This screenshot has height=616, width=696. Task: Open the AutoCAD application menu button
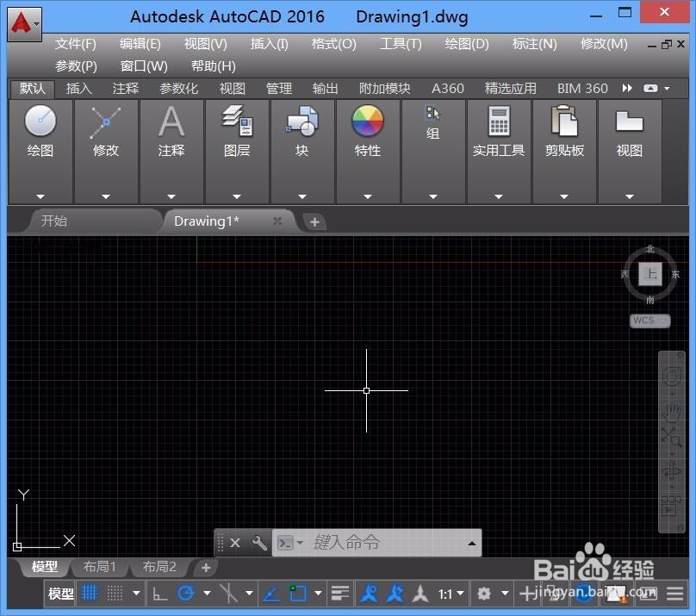click(x=25, y=24)
